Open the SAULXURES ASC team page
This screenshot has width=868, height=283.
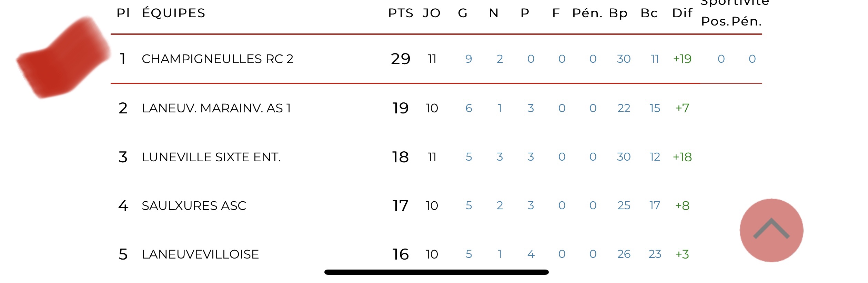pyautogui.click(x=194, y=206)
